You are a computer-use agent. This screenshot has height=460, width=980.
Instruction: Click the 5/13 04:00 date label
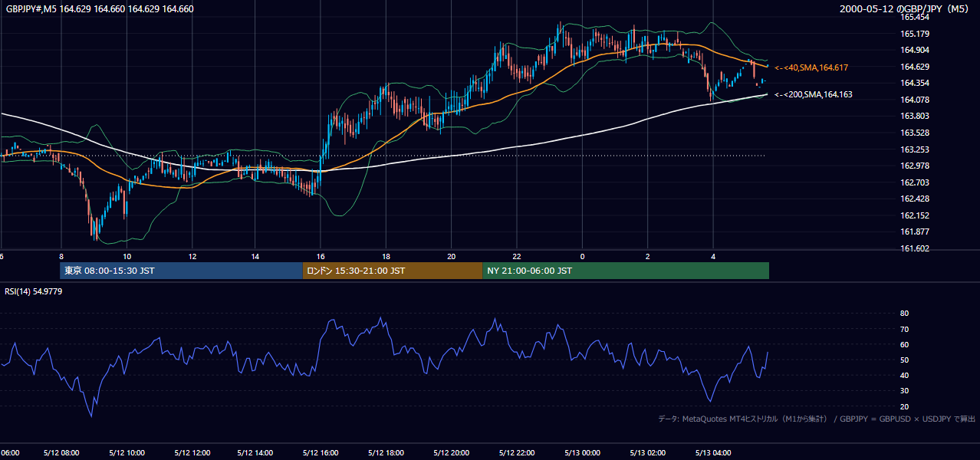coord(712,453)
